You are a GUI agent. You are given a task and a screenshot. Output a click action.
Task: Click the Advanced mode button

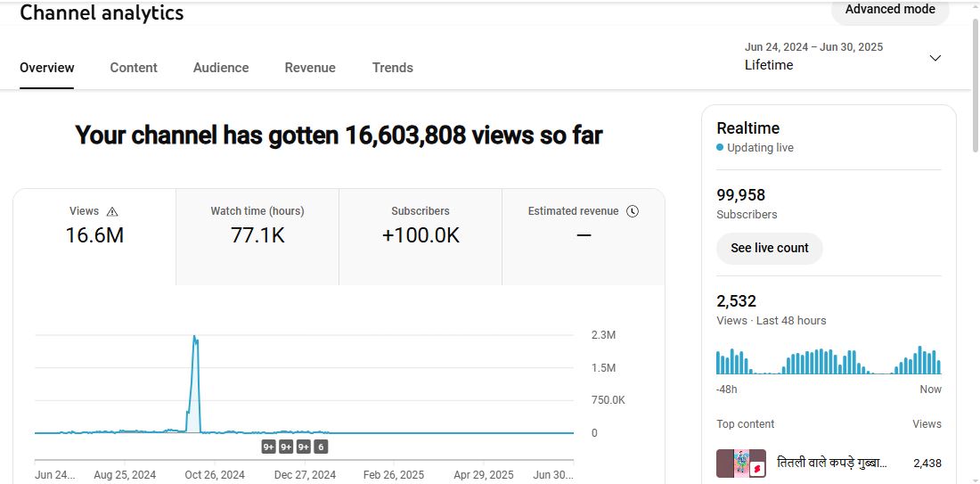(x=890, y=10)
